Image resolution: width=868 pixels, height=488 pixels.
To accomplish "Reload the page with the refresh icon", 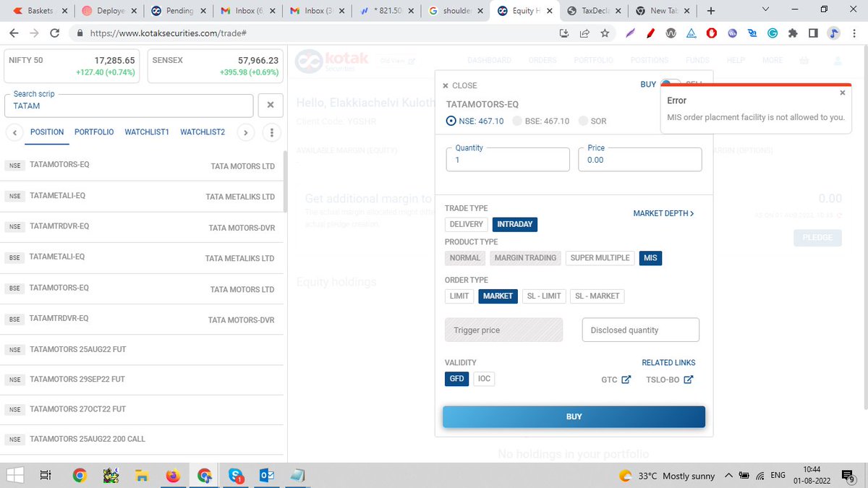I will (54, 33).
